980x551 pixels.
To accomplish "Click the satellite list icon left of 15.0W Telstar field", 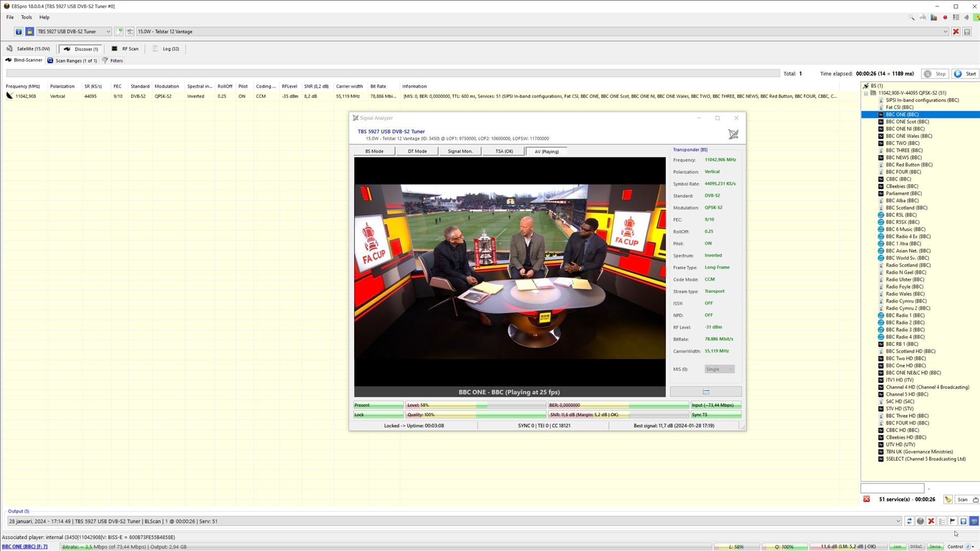I will (130, 32).
